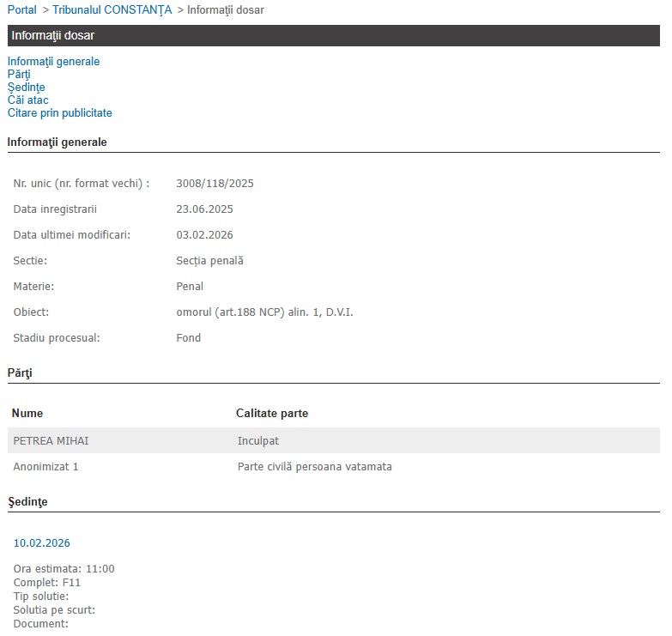The width and height of the screenshot is (672, 636).
Task: Open the 10.02.2026 hearing date link
Action: coord(41,543)
